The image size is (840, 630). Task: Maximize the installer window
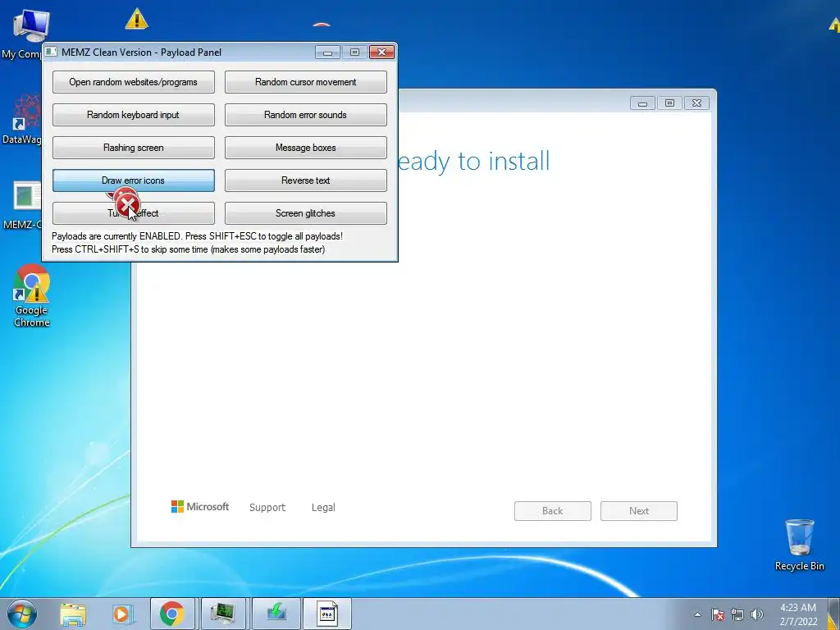coord(669,103)
